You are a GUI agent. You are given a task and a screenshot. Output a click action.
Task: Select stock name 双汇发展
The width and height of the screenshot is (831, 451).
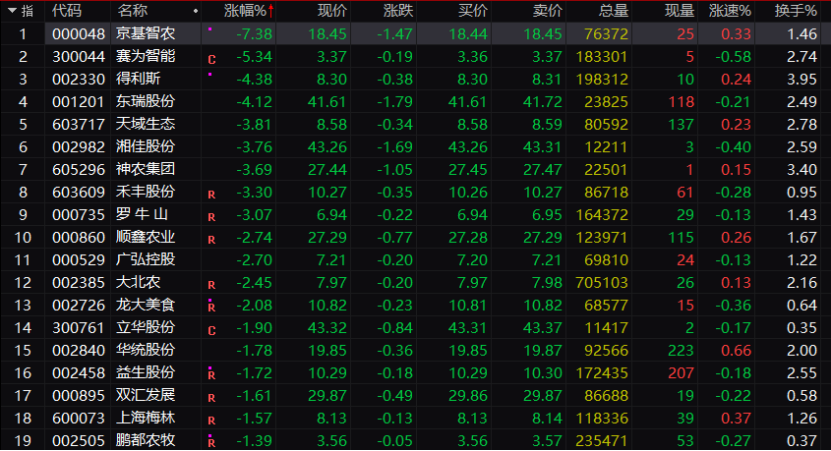tap(145, 395)
